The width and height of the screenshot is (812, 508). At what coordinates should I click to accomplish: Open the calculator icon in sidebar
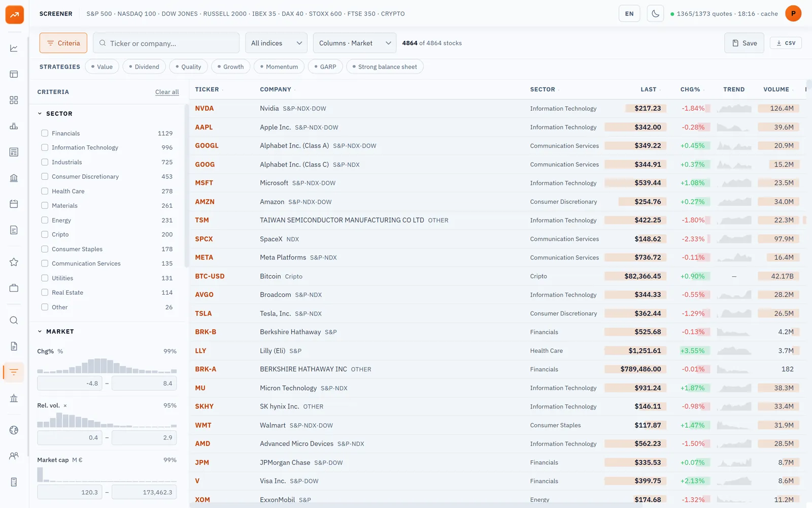pyautogui.click(x=14, y=482)
